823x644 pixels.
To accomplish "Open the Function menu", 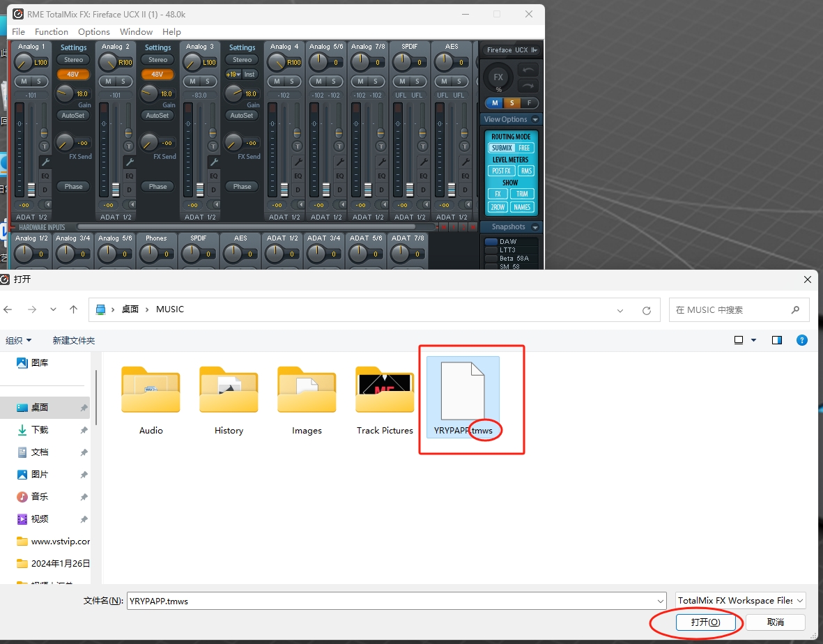I will (x=52, y=32).
